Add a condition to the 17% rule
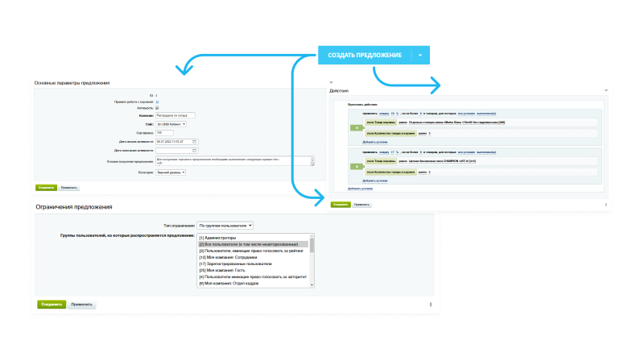 coord(375,181)
